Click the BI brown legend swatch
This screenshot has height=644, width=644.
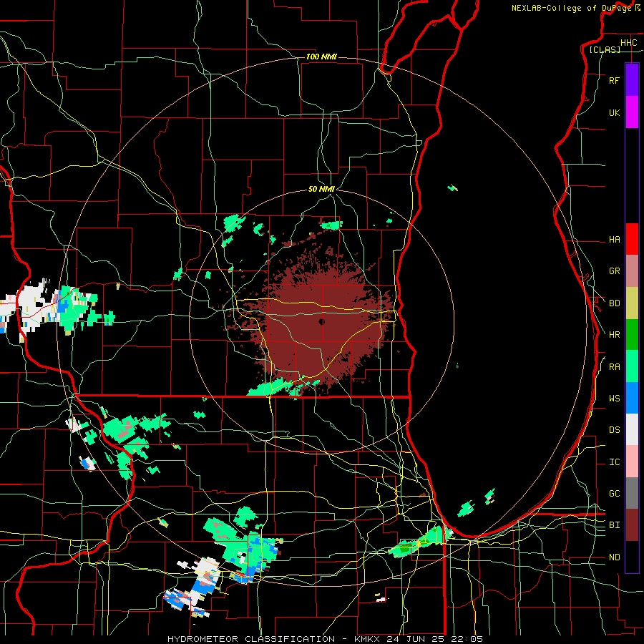632,525
